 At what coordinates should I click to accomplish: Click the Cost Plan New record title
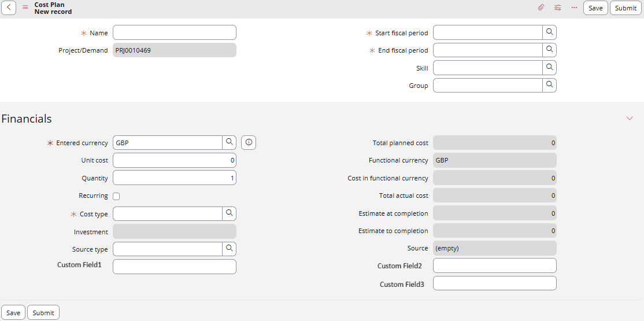pos(53,8)
